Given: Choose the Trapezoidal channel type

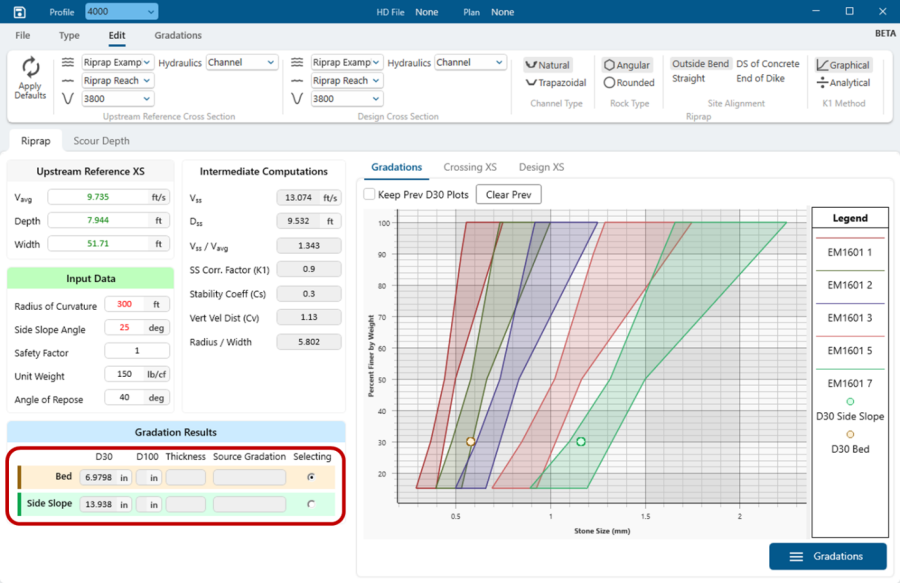Looking at the screenshot, I should click(555, 83).
